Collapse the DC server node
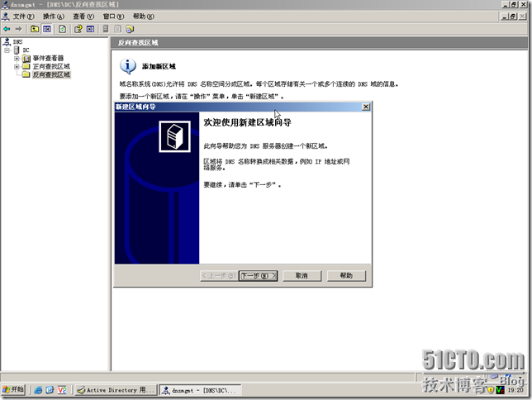This screenshot has height=400, width=532. coord(7,50)
